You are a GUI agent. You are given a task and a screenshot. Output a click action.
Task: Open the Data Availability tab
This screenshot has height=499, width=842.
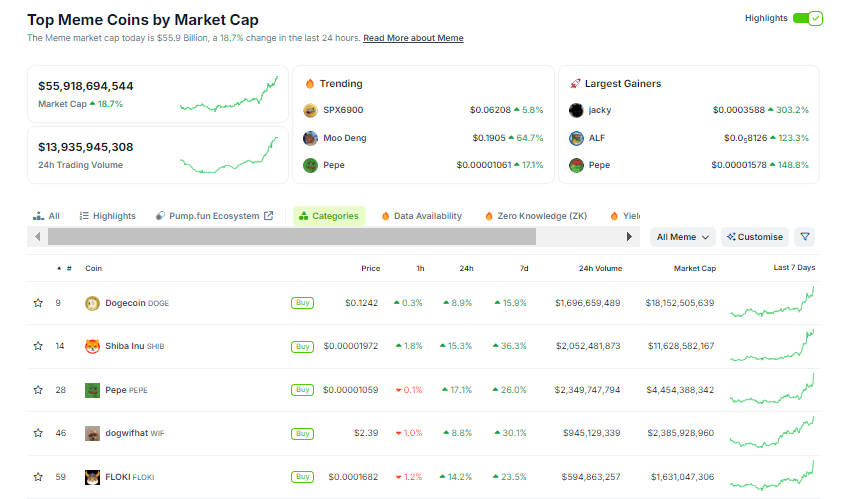[x=422, y=216]
